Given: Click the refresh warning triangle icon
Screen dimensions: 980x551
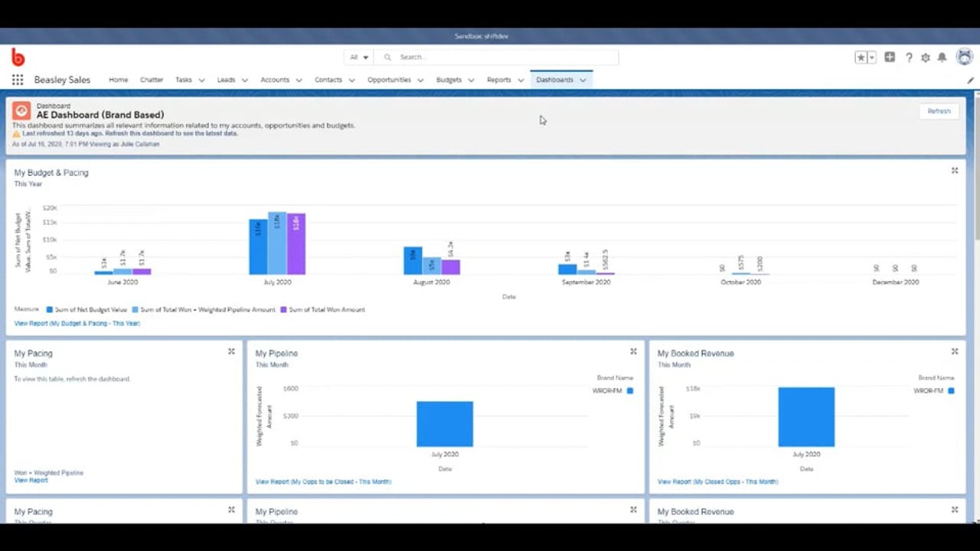Looking at the screenshot, I should [16, 133].
